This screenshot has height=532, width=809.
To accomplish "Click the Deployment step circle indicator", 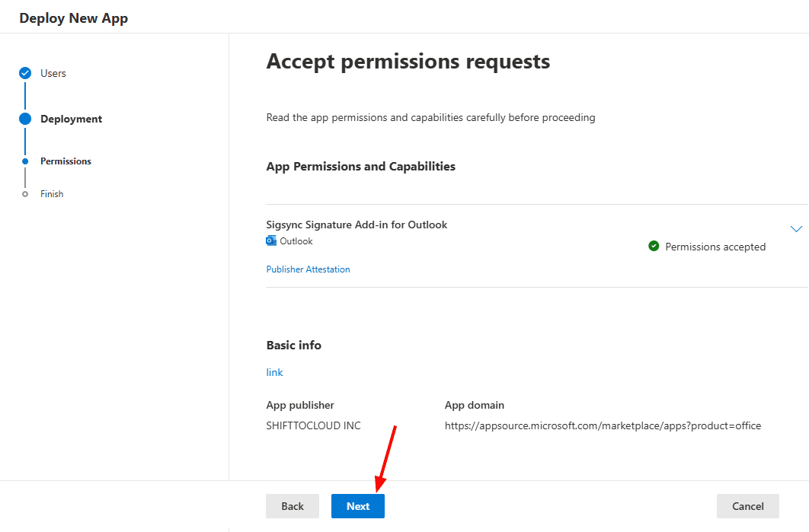I will (25, 119).
